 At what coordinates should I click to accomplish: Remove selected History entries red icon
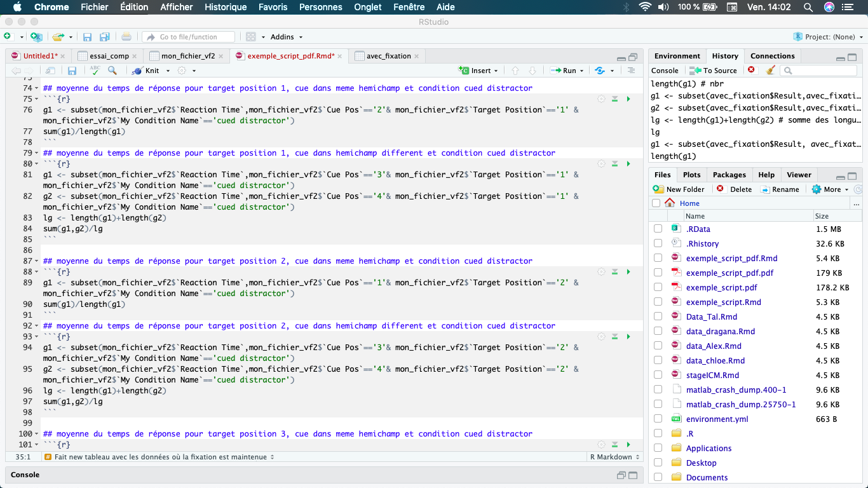[751, 70]
